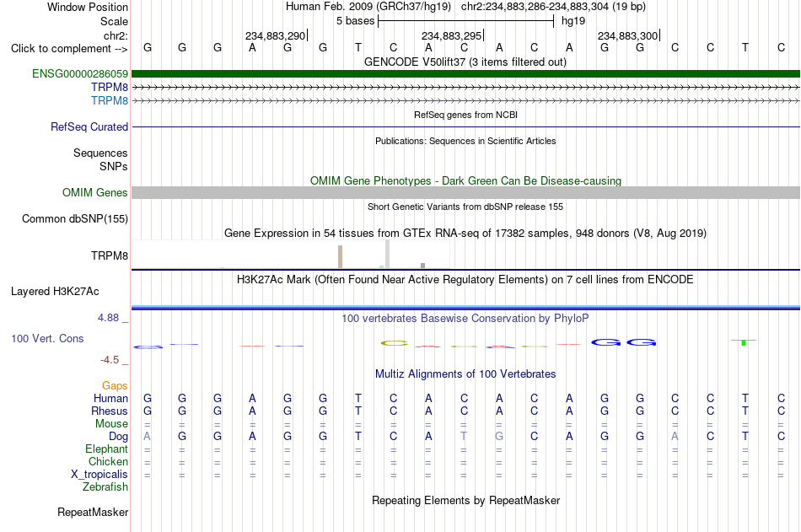Select the Zebrafish alignment row label

pos(105,487)
